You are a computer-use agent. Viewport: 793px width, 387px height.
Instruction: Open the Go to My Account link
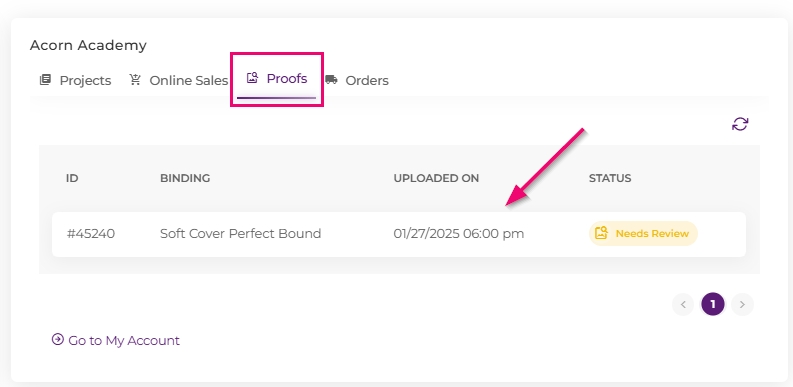click(116, 340)
